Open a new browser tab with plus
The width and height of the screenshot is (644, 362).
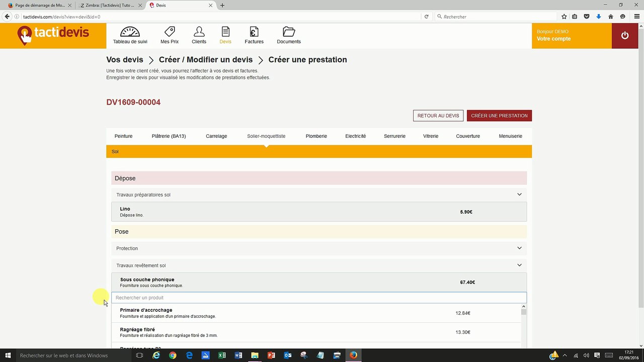pos(222,6)
